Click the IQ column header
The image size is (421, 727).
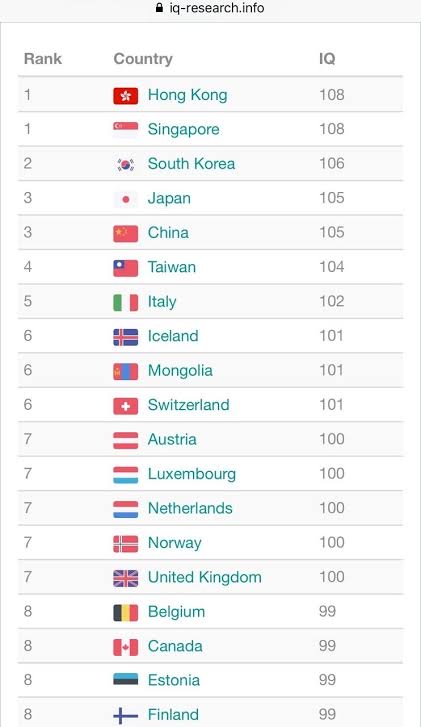pos(327,59)
